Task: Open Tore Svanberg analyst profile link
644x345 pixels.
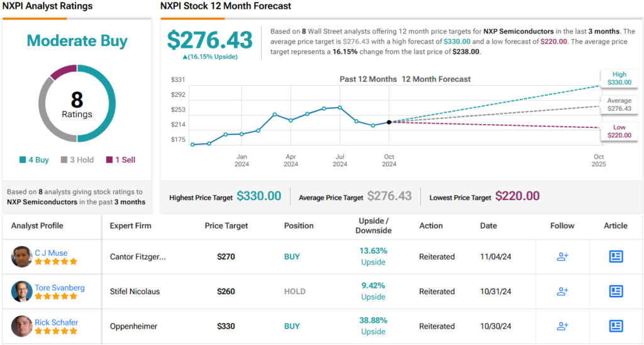Action: (x=60, y=288)
